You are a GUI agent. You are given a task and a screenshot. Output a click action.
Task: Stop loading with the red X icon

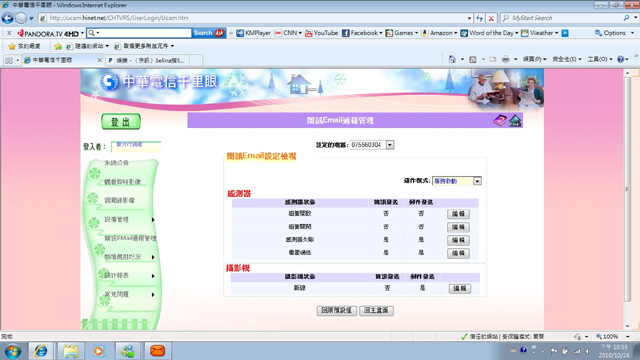click(x=491, y=18)
